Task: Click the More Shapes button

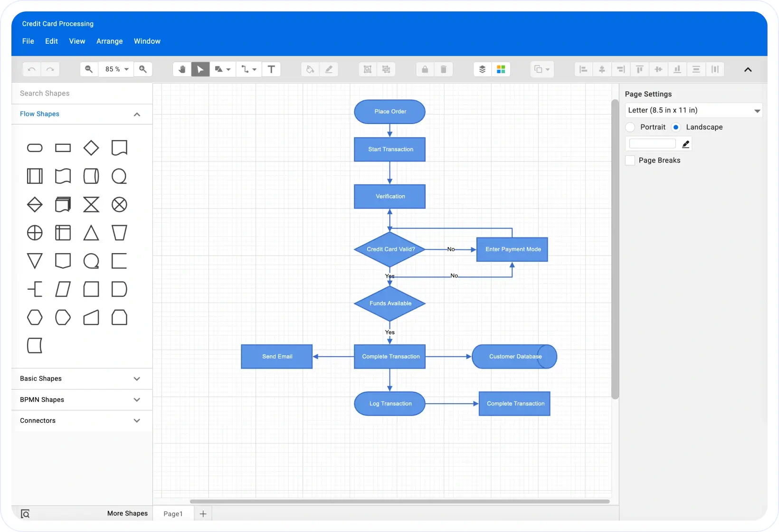Action: [127, 513]
